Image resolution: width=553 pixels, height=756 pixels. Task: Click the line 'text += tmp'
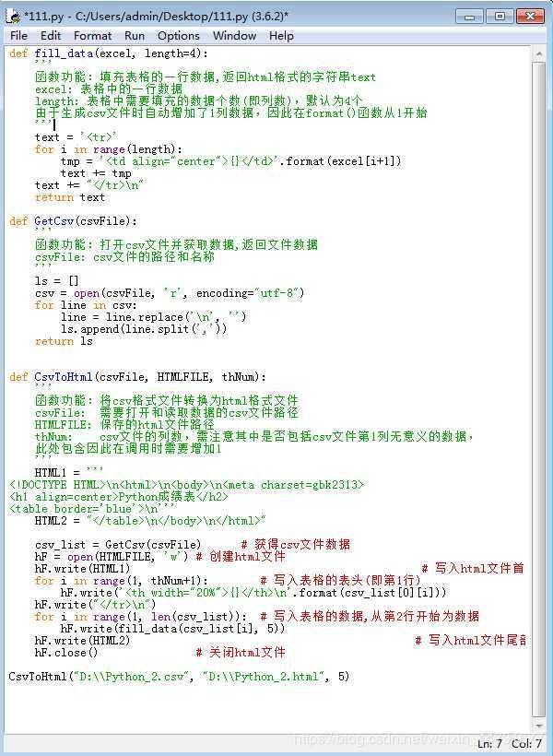(96, 173)
